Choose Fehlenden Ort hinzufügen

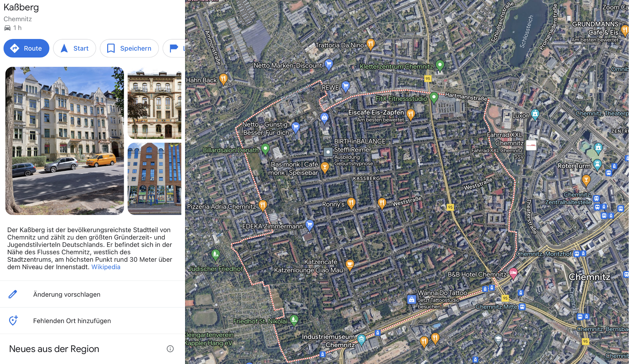[93, 321]
